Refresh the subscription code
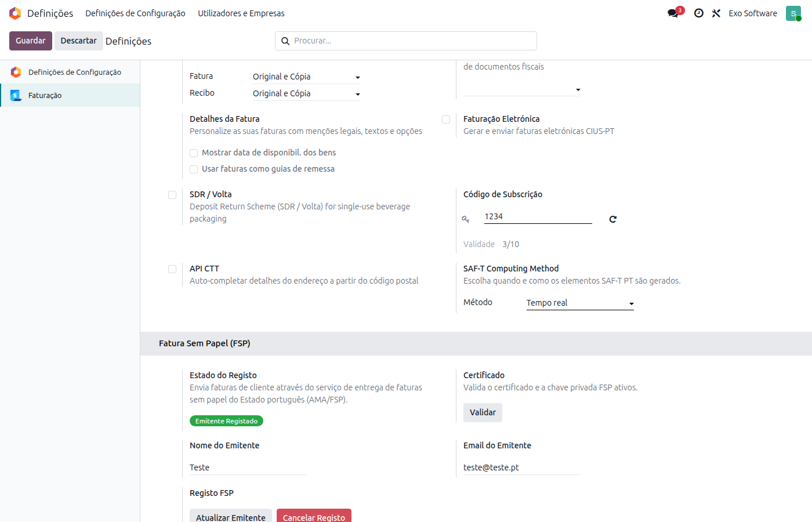 tap(612, 219)
